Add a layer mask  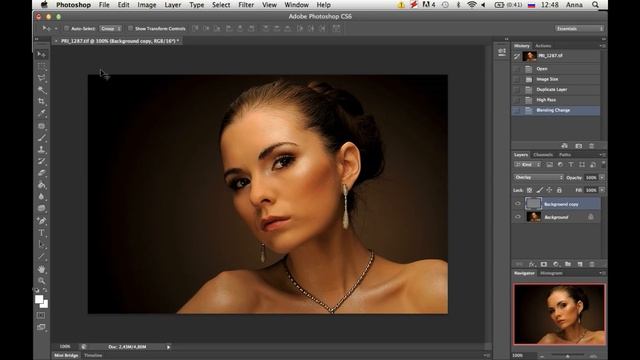pos(544,264)
